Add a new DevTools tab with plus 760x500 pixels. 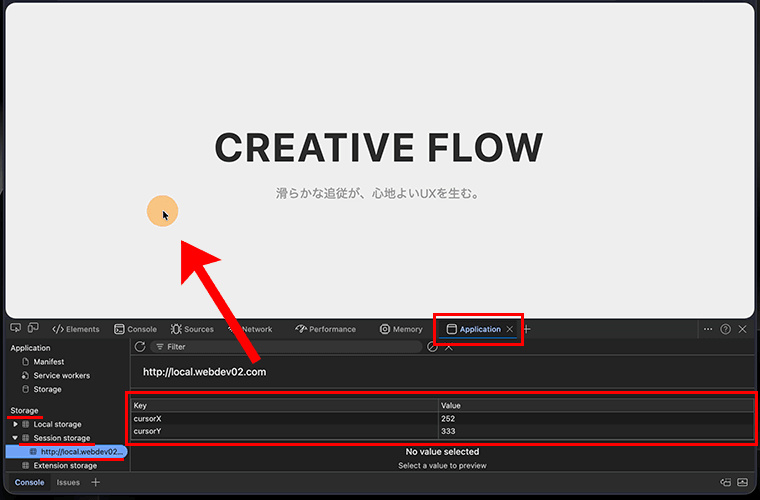point(527,329)
